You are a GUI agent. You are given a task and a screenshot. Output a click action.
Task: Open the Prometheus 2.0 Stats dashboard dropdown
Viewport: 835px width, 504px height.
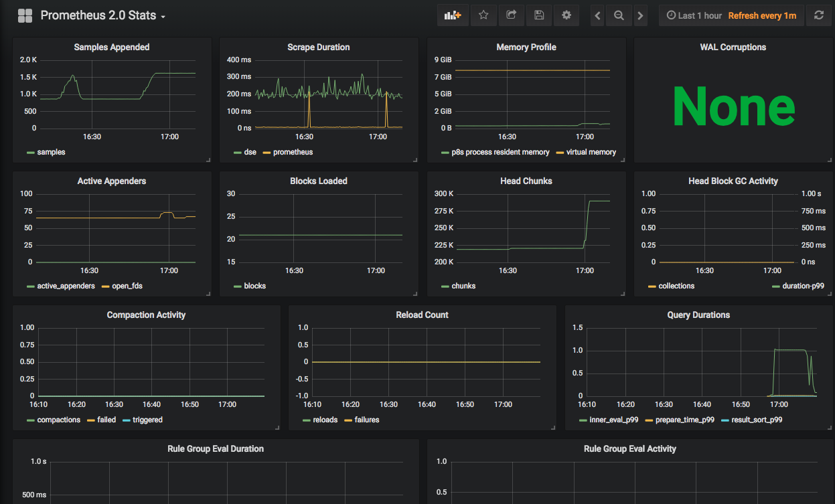[x=103, y=15]
